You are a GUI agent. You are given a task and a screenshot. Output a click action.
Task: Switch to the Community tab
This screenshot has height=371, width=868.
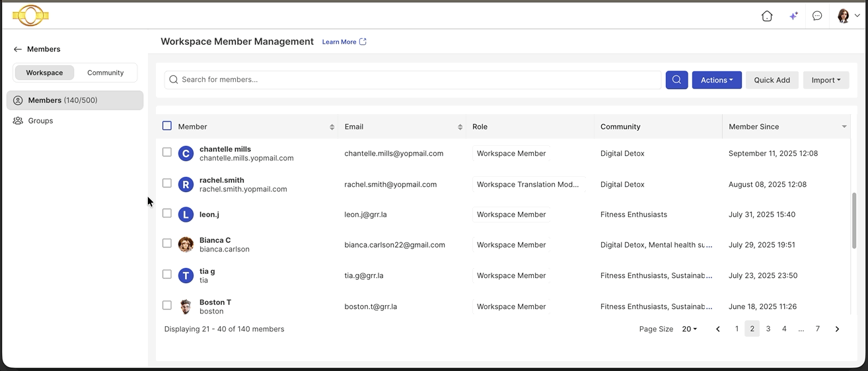click(x=106, y=73)
